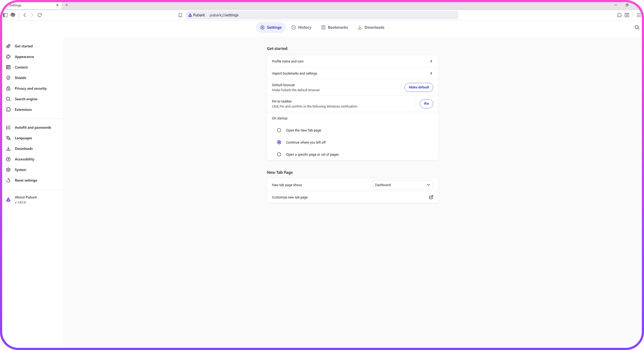Click the search settings magnifier icon
The height and width of the screenshot is (350, 644).
click(637, 27)
